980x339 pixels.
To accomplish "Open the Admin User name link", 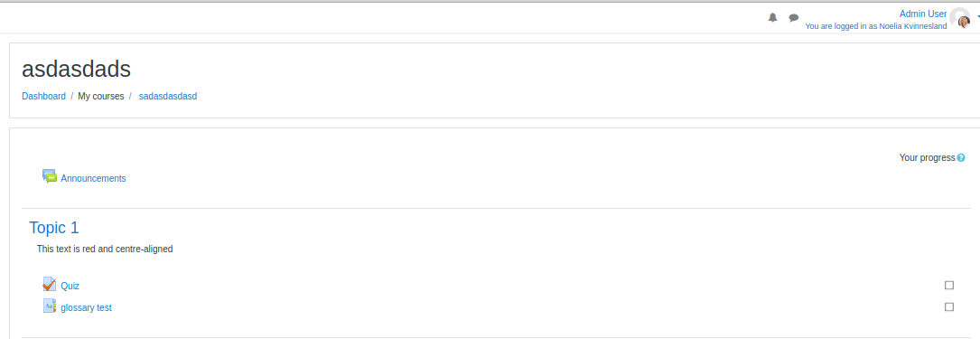I will pos(923,14).
